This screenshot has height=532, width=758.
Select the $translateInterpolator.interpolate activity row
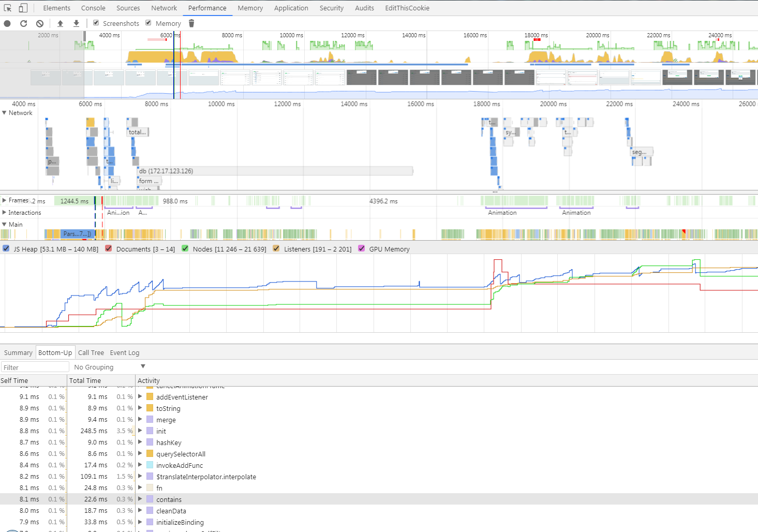coord(206,477)
